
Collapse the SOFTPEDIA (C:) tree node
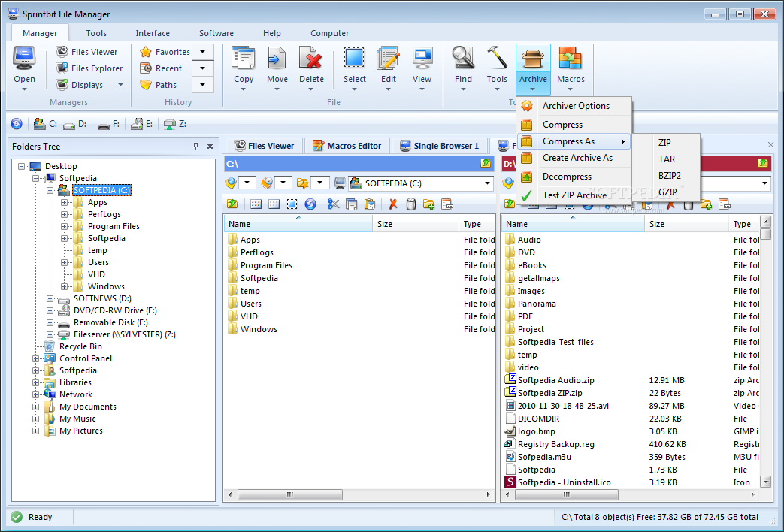50,191
